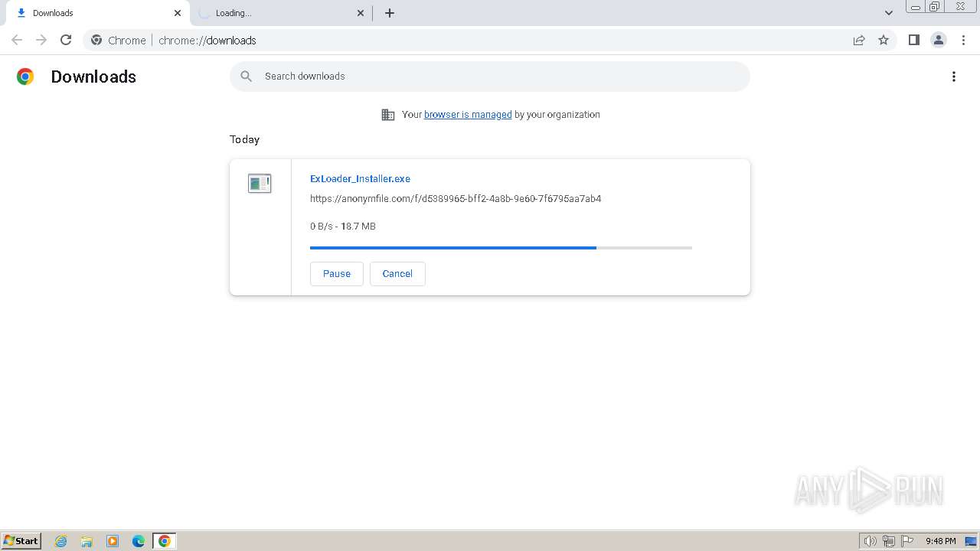Click the Chrome site info chip
980x551 pixels.
coord(118,40)
